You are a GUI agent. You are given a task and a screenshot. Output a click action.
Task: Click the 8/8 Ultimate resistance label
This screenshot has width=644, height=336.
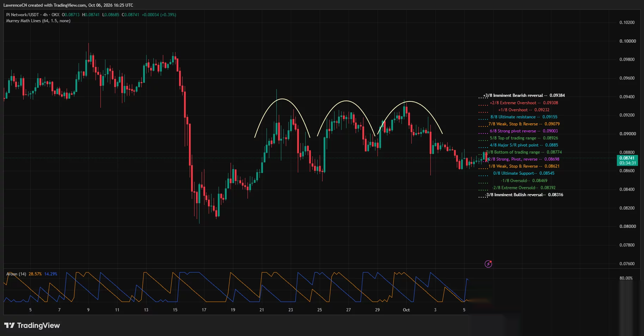click(x=524, y=117)
